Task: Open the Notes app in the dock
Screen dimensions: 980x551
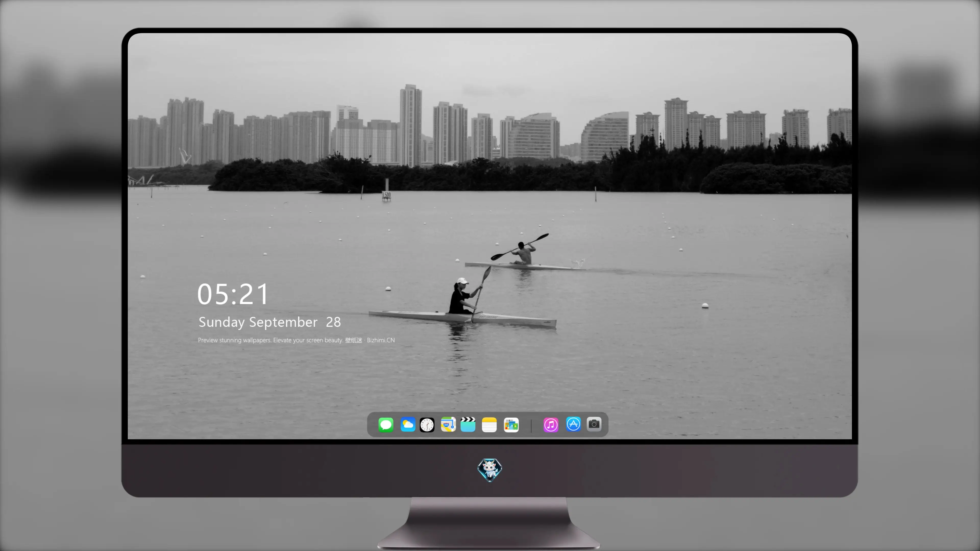Action: click(x=489, y=425)
